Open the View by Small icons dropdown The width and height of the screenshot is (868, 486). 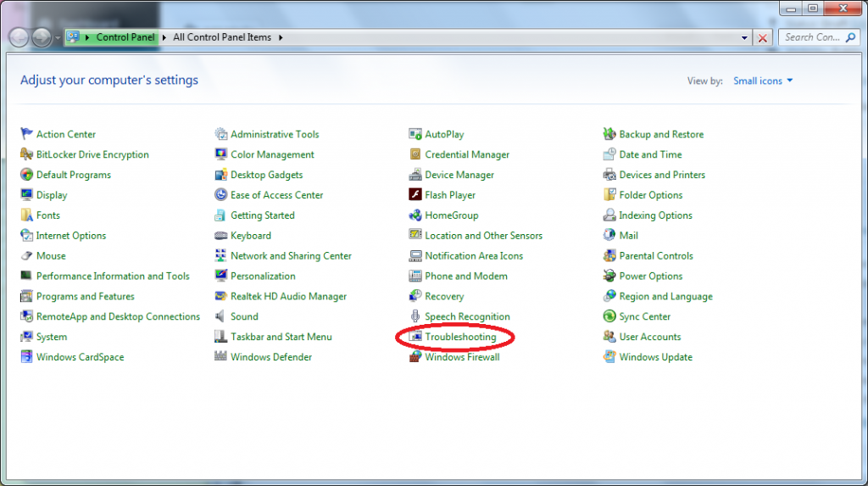(763, 81)
